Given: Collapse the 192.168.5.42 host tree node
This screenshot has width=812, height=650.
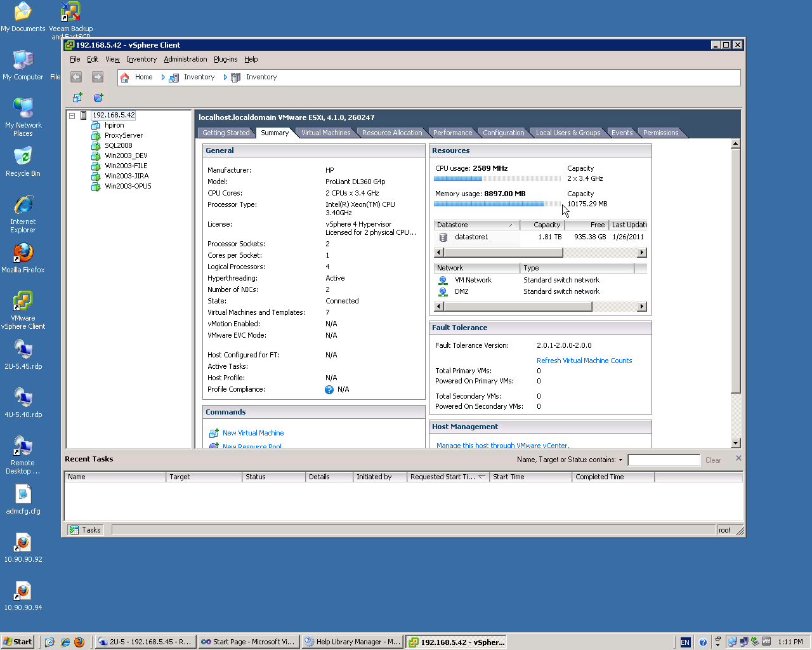Looking at the screenshot, I should click(72, 116).
